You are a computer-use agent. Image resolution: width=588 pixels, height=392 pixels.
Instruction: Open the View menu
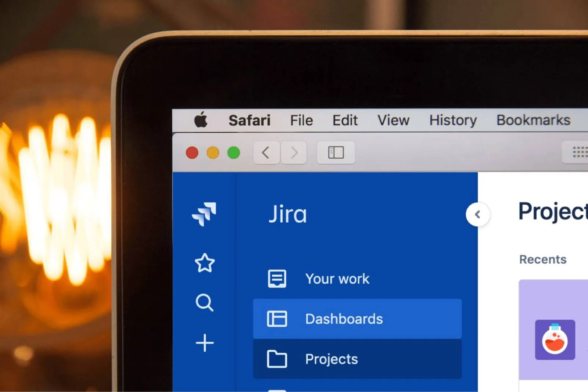point(393,120)
